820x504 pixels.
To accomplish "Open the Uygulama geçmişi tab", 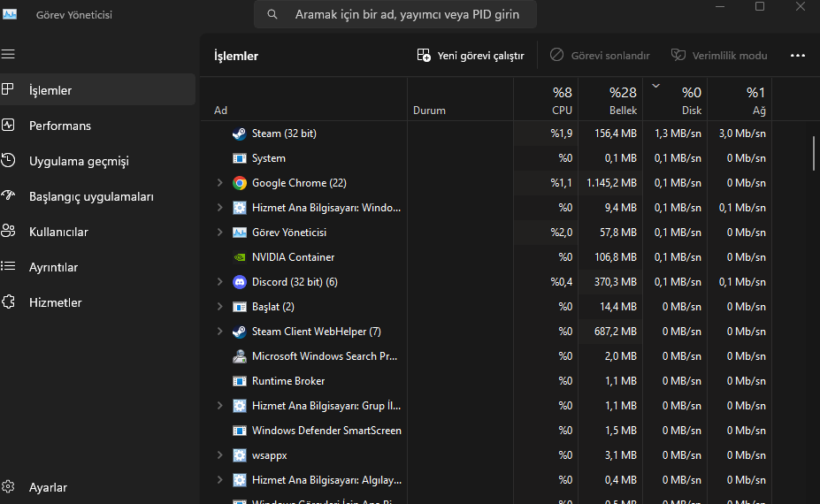I will [98, 161].
